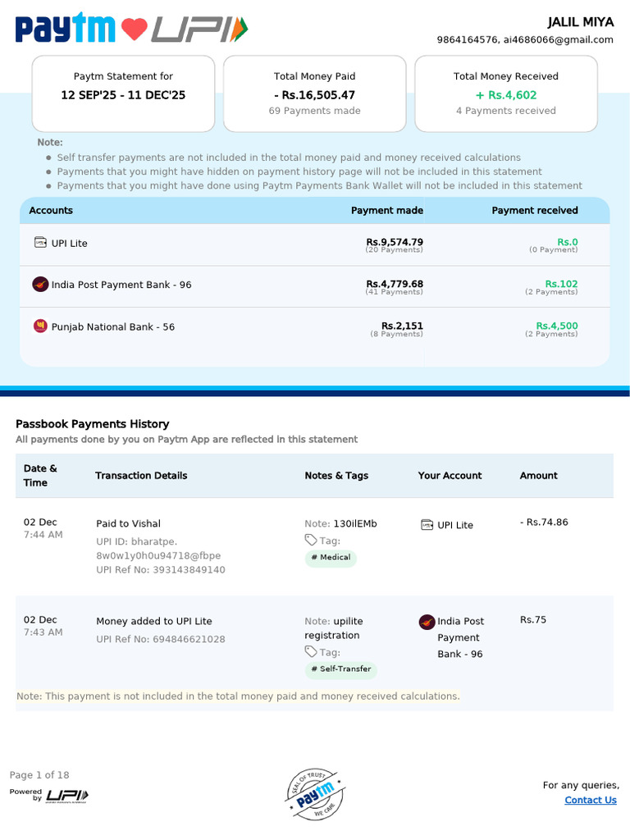Select the # Self-Transfer tag chip
Viewport: 630px width, 840px height.
tap(340, 669)
